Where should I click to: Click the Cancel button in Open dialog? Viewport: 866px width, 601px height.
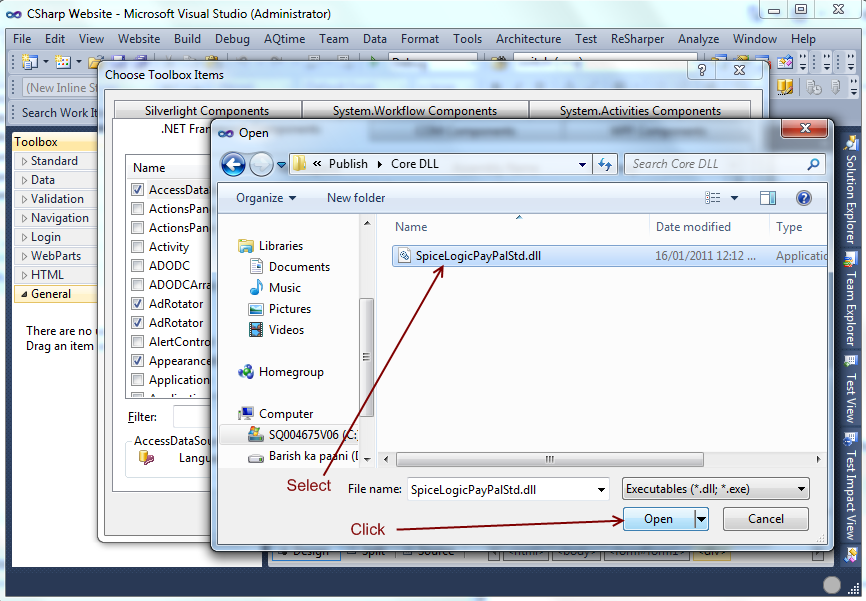[x=765, y=519]
